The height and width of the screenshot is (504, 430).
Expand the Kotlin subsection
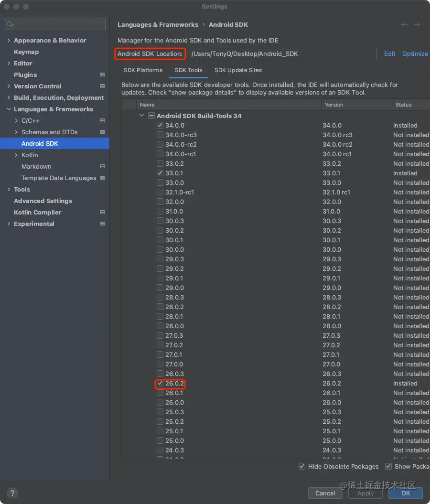click(x=16, y=155)
